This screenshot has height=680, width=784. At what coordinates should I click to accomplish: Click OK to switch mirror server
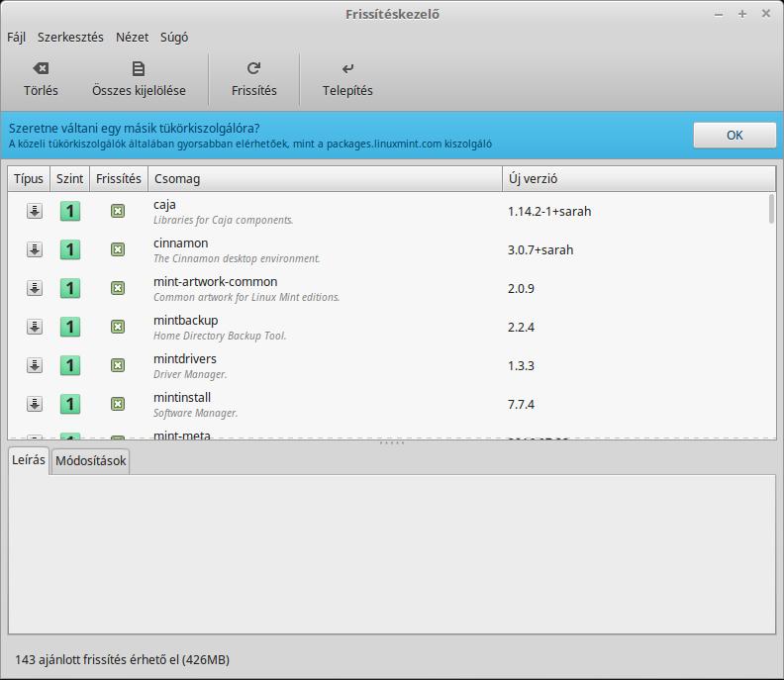coord(735,135)
